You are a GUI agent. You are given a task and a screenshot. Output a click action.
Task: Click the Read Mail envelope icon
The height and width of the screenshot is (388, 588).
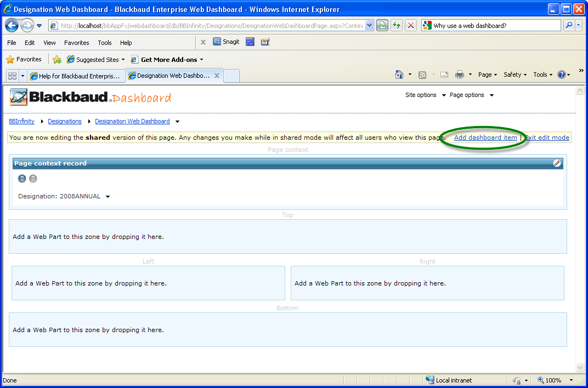pyautogui.click(x=444, y=75)
